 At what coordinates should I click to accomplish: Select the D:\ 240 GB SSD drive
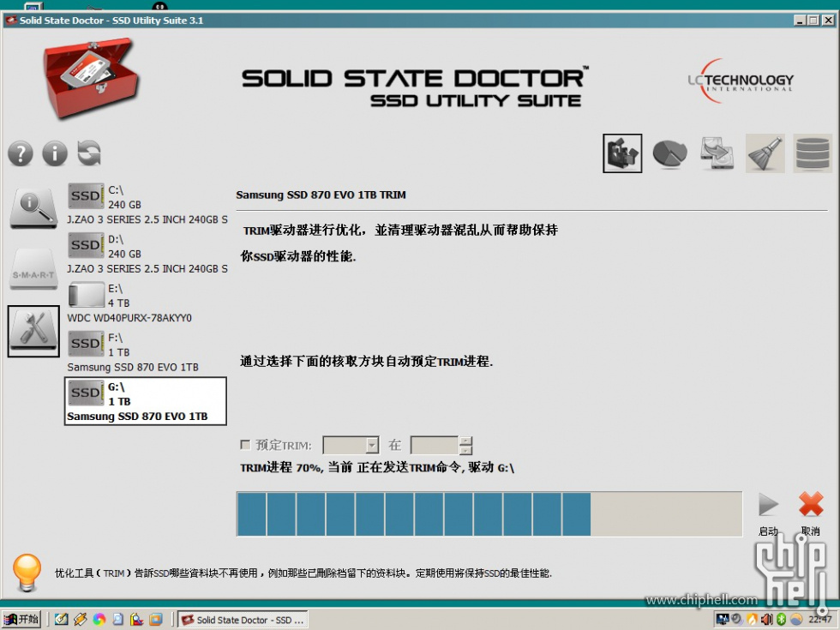(x=147, y=254)
